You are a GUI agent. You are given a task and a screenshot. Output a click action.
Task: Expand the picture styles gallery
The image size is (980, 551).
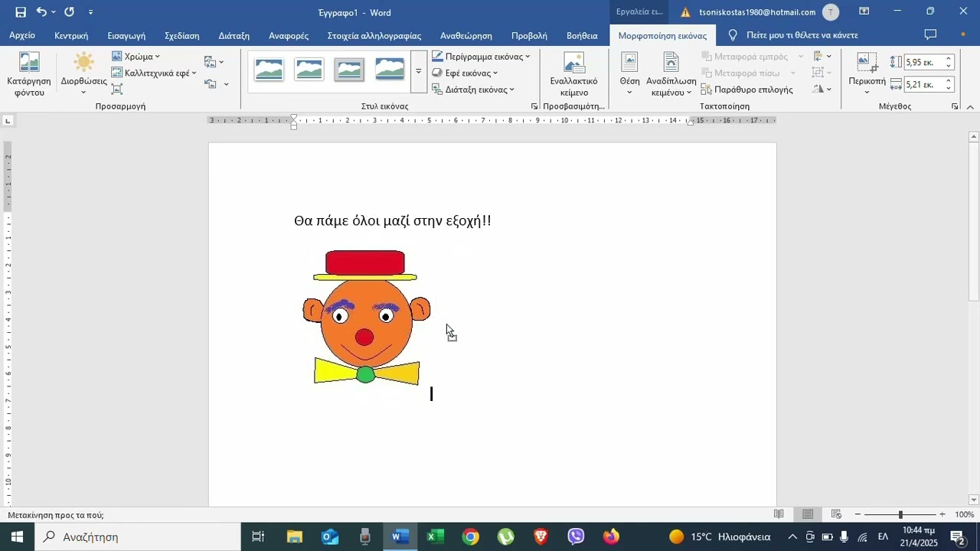coord(419,71)
